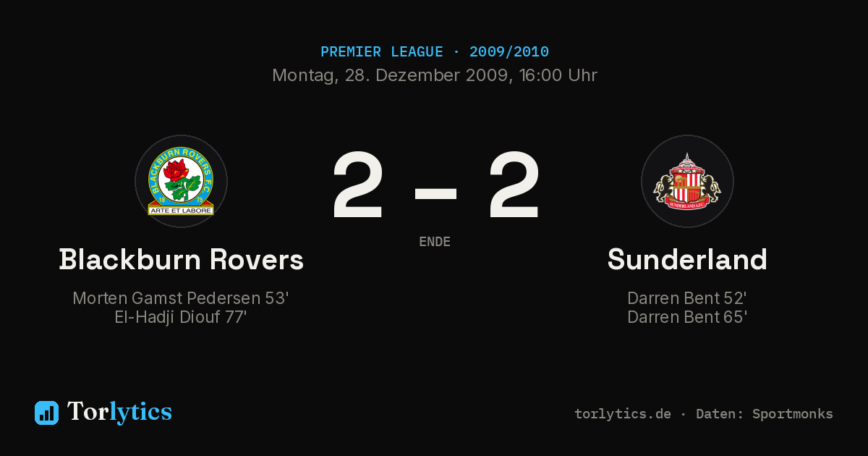868x456 pixels.
Task: Select Darren Bent 65' goal entry
Action: pos(687,317)
